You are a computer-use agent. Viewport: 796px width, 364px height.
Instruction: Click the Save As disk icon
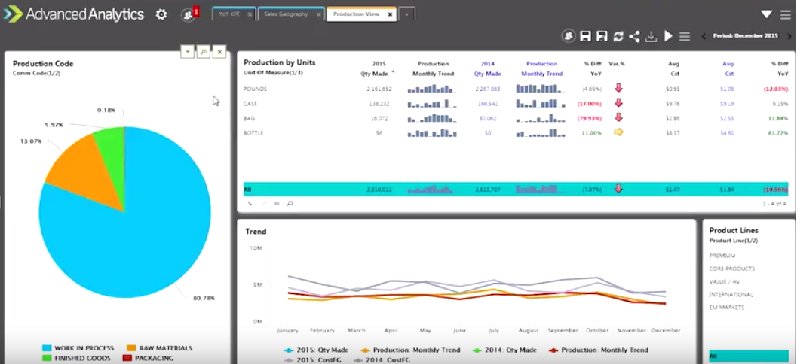pos(602,36)
